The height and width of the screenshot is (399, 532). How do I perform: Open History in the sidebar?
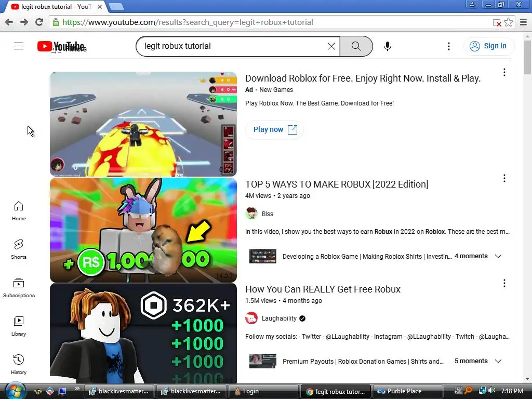point(19,364)
